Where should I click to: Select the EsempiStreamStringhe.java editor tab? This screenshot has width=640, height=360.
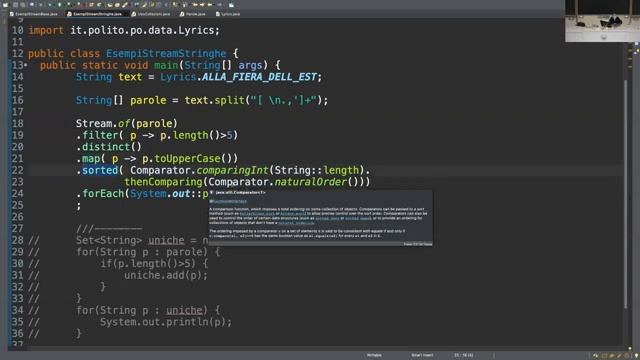tap(95, 14)
